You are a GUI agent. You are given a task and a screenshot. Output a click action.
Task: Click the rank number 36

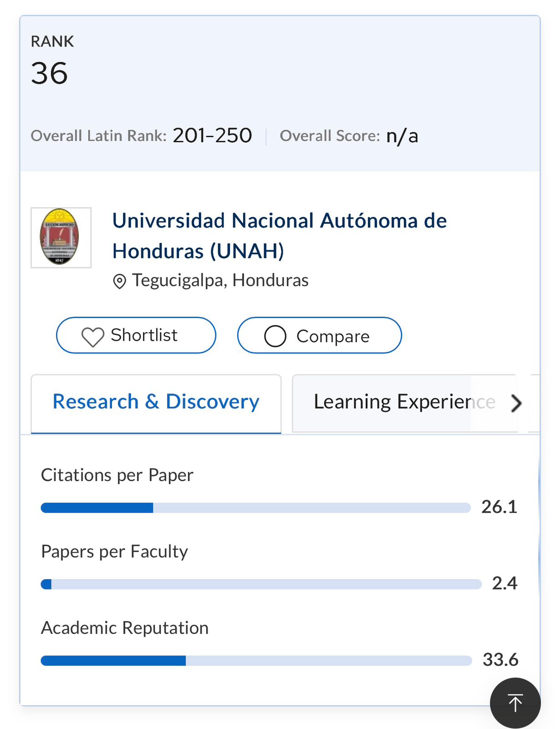[x=49, y=73]
